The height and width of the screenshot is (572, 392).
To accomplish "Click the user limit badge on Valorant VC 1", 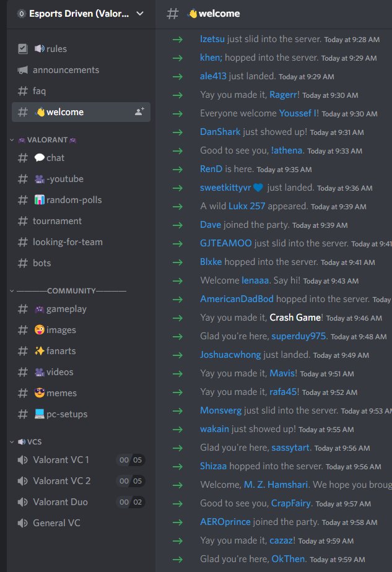I will tap(131, 460).
